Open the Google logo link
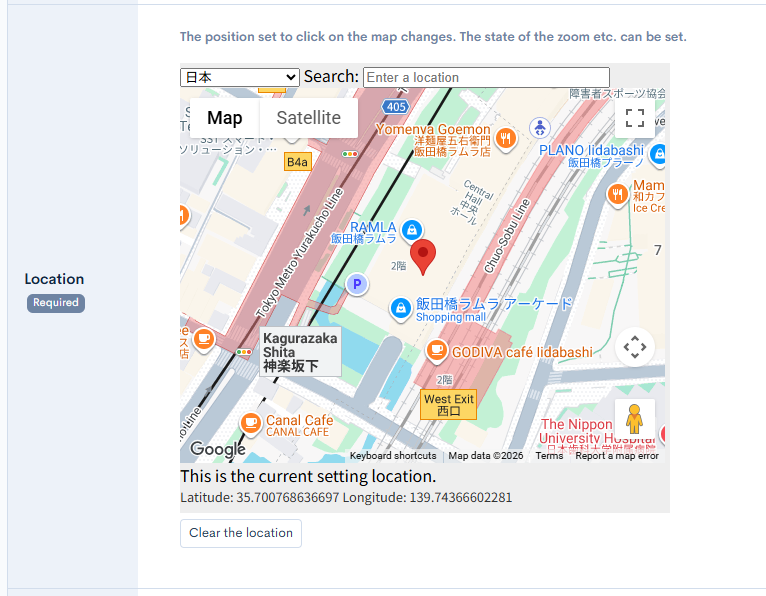The height and width of the screenshot is (596, 766). (218, 449)
